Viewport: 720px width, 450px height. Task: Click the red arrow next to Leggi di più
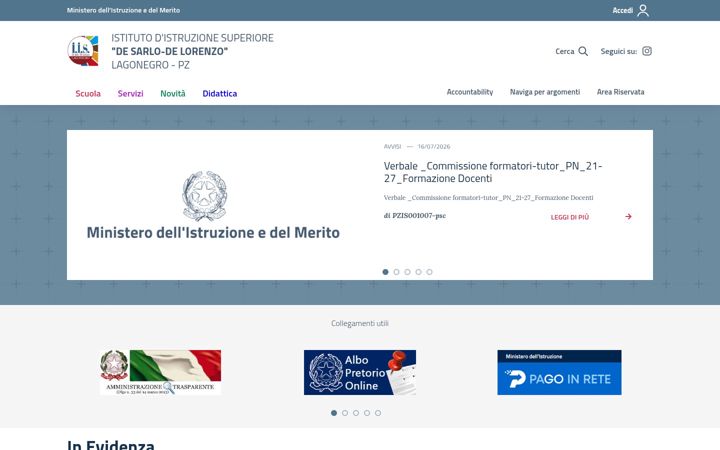[x=628, y=216]
